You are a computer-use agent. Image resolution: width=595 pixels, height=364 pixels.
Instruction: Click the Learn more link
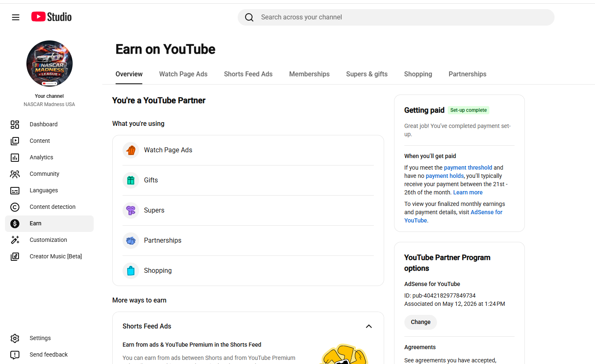468,192
